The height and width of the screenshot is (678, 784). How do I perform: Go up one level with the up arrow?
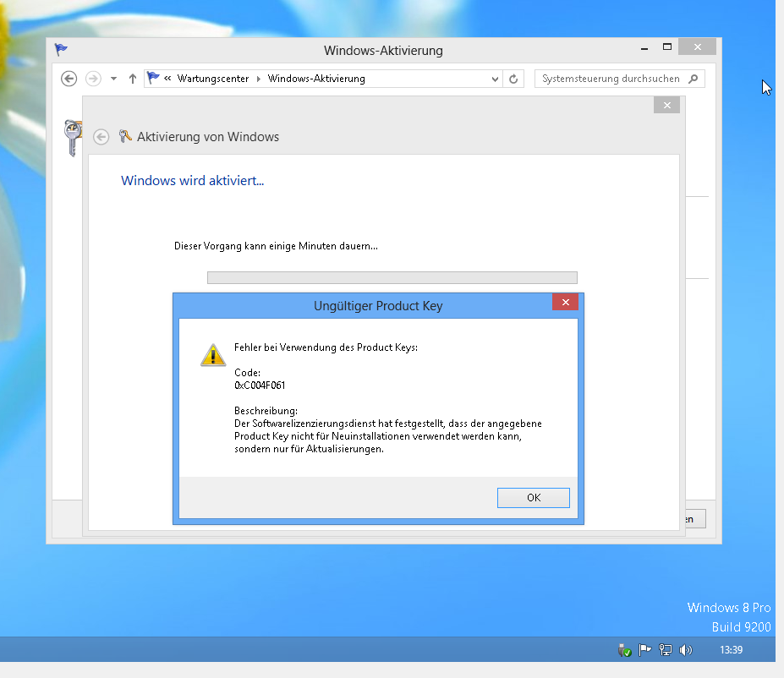[133, 79]
